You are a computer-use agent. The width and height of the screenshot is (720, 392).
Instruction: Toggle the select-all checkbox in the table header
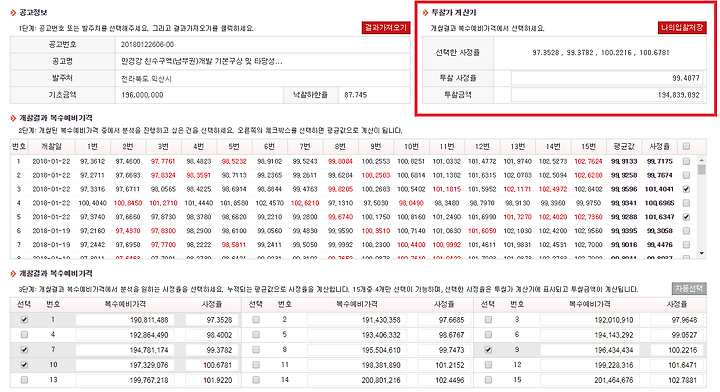(686, 146)
